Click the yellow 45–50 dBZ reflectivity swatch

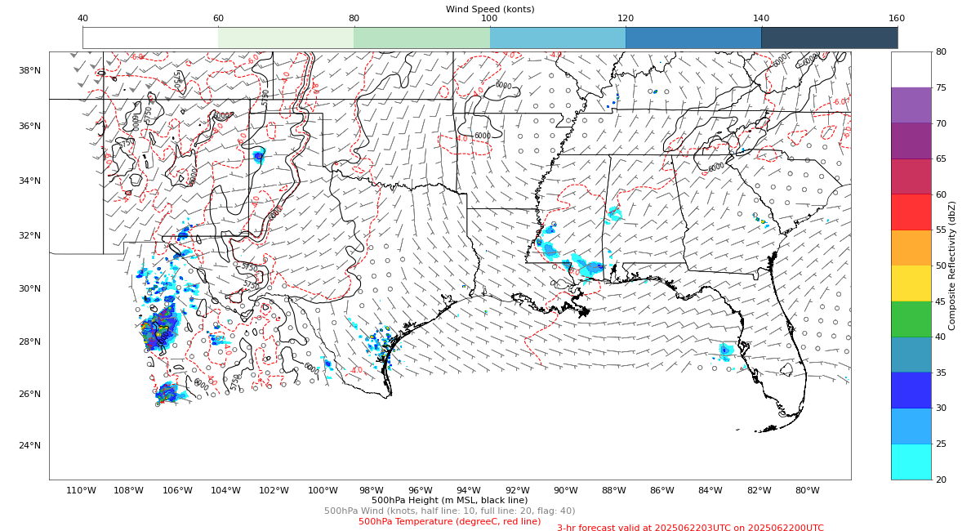(911, 283)
